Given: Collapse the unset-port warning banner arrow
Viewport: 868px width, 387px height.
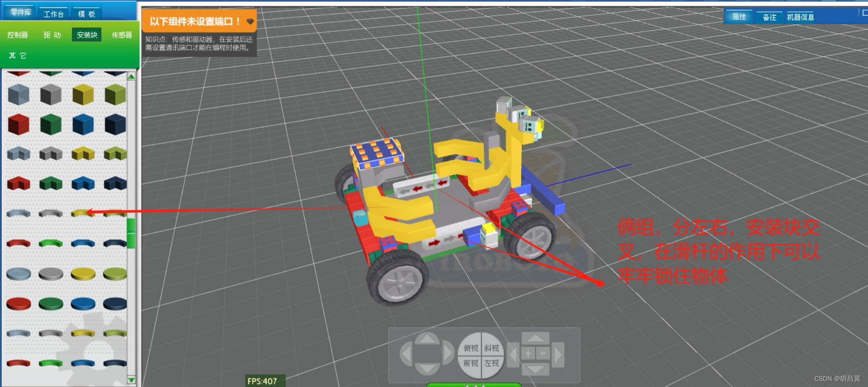Looking at the screenshot, I should tap(250, 21).
